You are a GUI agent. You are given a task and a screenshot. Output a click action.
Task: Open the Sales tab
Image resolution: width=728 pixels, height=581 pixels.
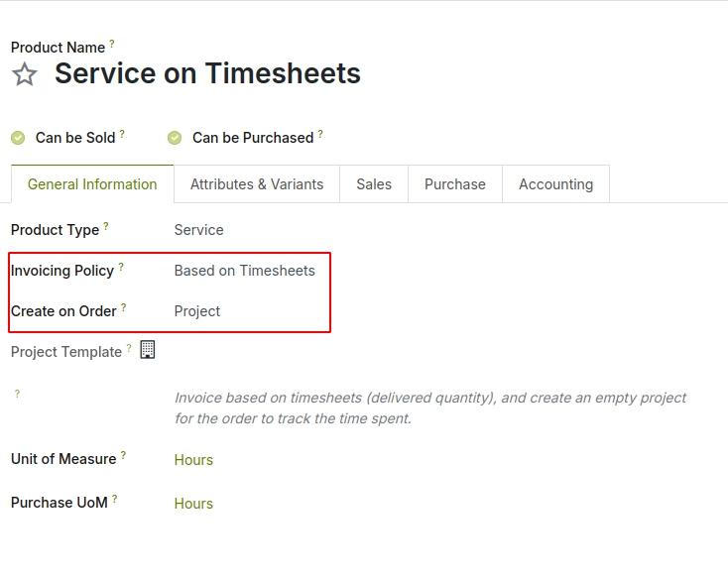click(374, 184)
